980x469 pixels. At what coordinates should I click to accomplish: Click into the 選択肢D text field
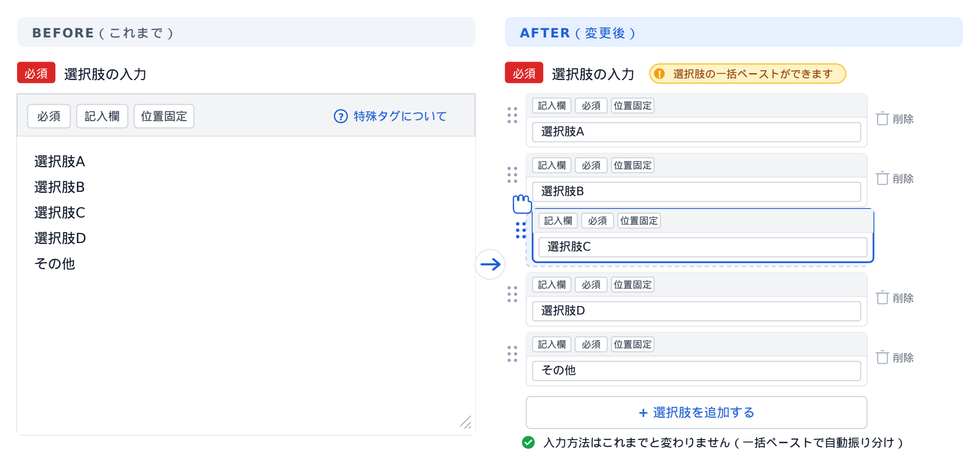tap(696, 311)
